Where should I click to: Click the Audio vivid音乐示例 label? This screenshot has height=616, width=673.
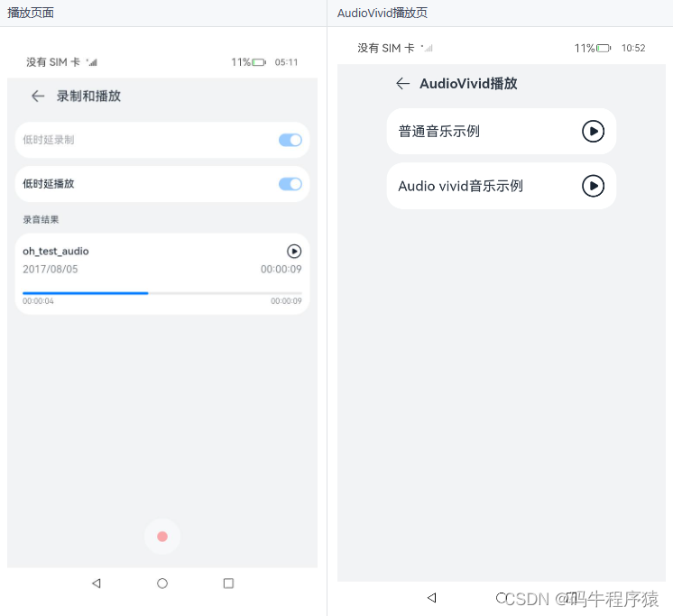click(460, 186)
